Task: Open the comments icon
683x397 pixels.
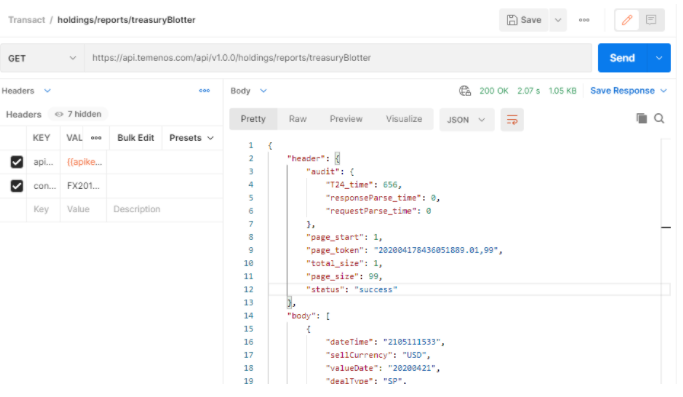Action: pos(651,20)
